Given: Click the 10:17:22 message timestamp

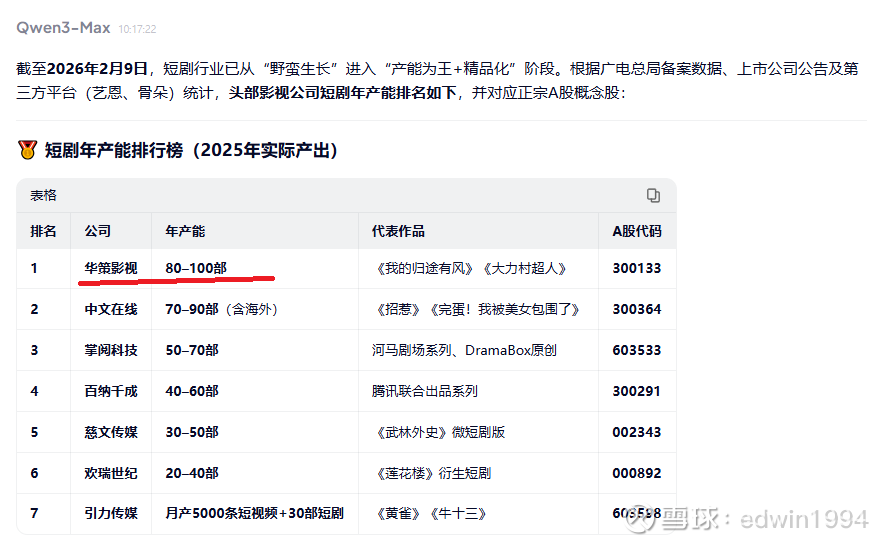Looking at the screenshot, I should 137,29.
